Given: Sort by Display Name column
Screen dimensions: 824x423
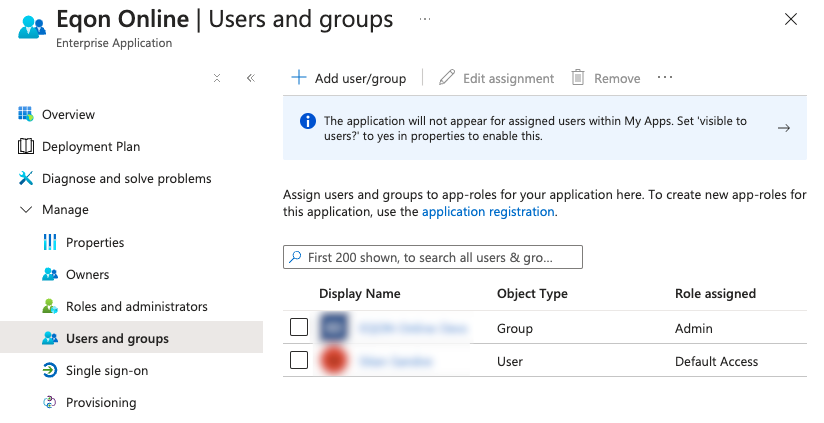Looking at the screenshot, I should coord(359,294).
